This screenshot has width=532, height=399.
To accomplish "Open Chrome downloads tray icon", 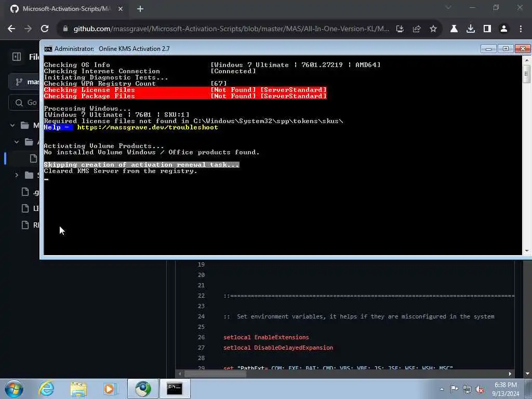I will coord(471,29).
